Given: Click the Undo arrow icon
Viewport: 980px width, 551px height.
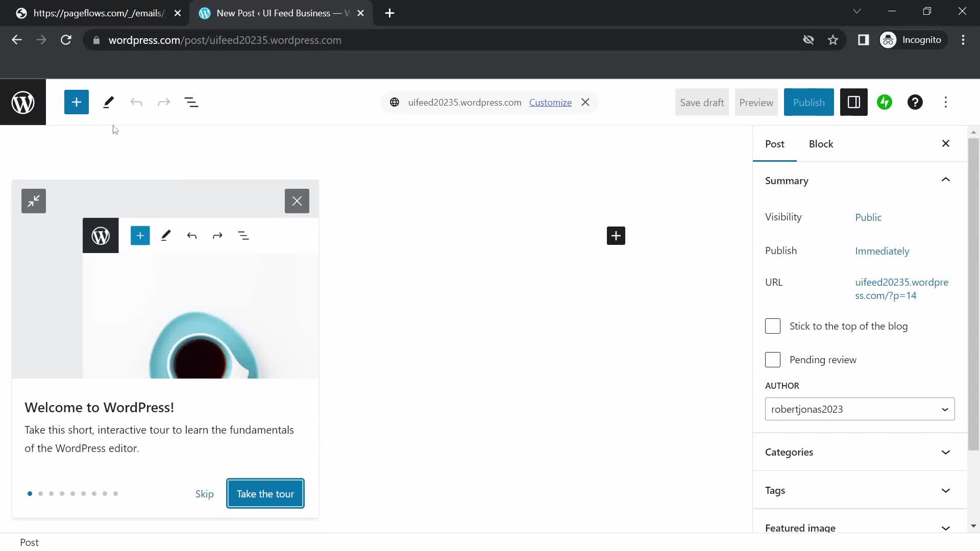Looking at the screenshot, I should [x=137, y=102].
